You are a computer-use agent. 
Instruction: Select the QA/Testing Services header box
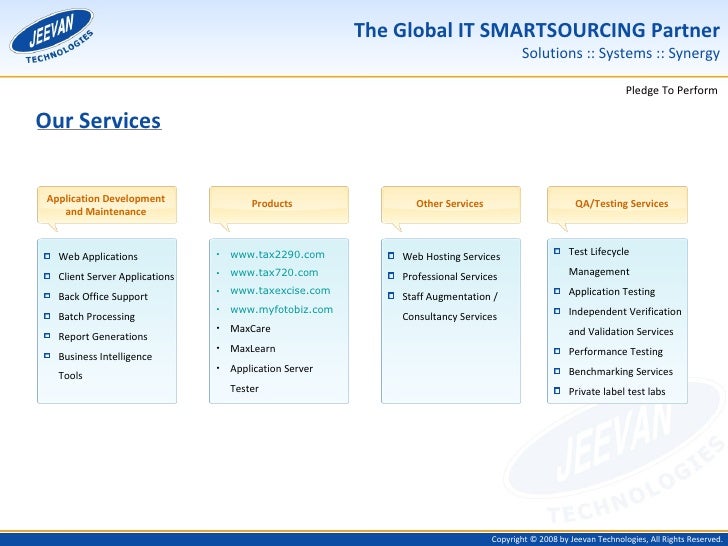pos(617,205)
